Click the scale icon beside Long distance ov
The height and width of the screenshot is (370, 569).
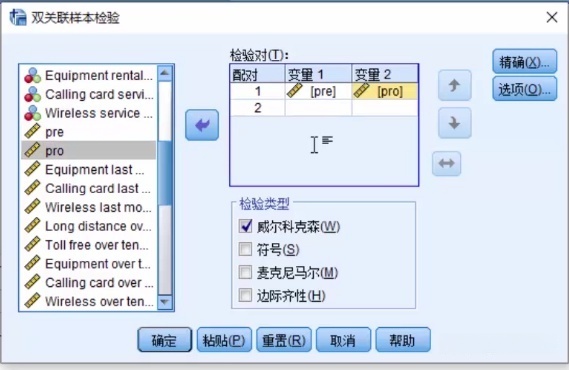pyautogui.click(x=32, y=226)
